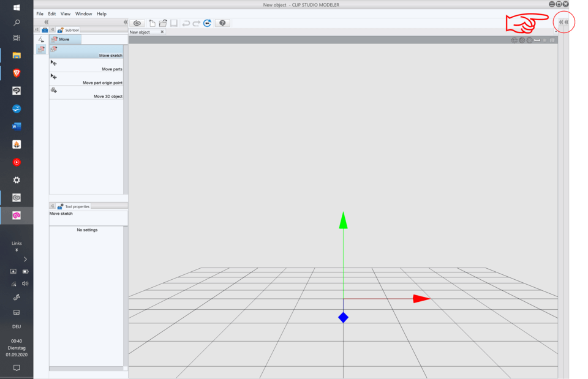This screenshot has width=588, height=379.
Task: Open the document tab list dropdown arrow
Action: coord(556,32)
